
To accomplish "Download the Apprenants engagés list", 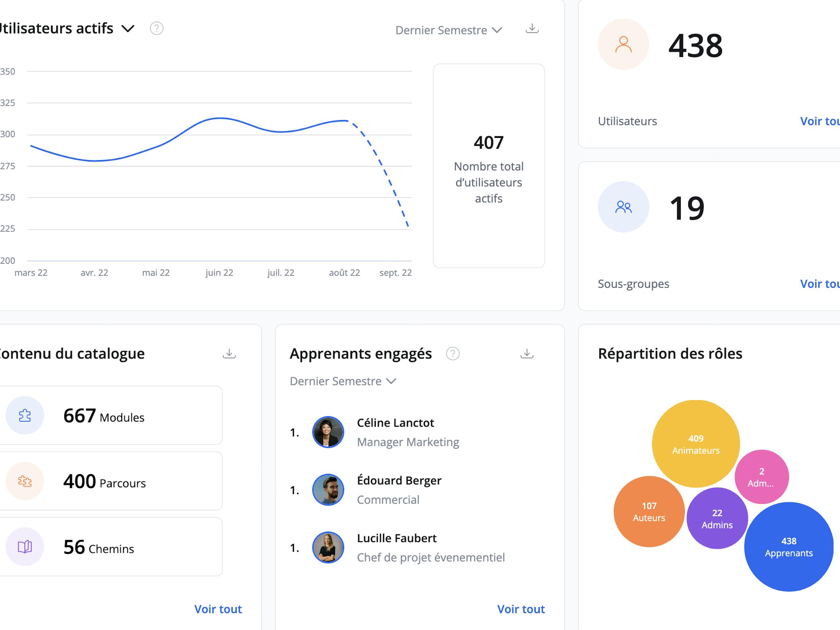I will (527, 354).
